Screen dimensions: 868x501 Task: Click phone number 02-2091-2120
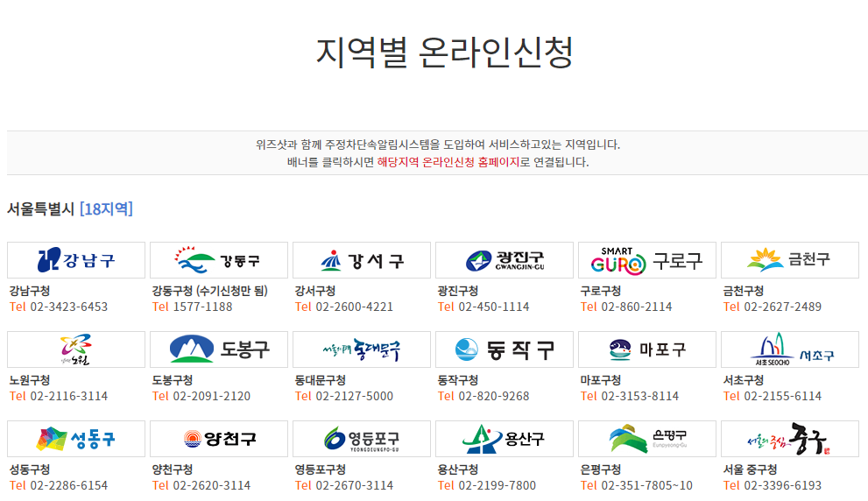tap(211, 397)
